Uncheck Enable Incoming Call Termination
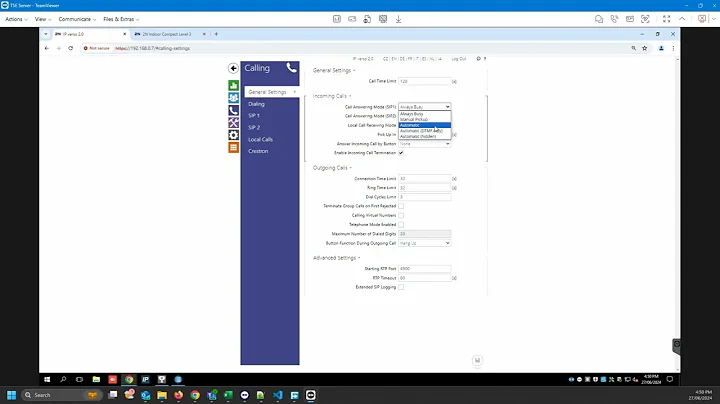This screenshot has width=720, height=404. [x=401, y=153]
